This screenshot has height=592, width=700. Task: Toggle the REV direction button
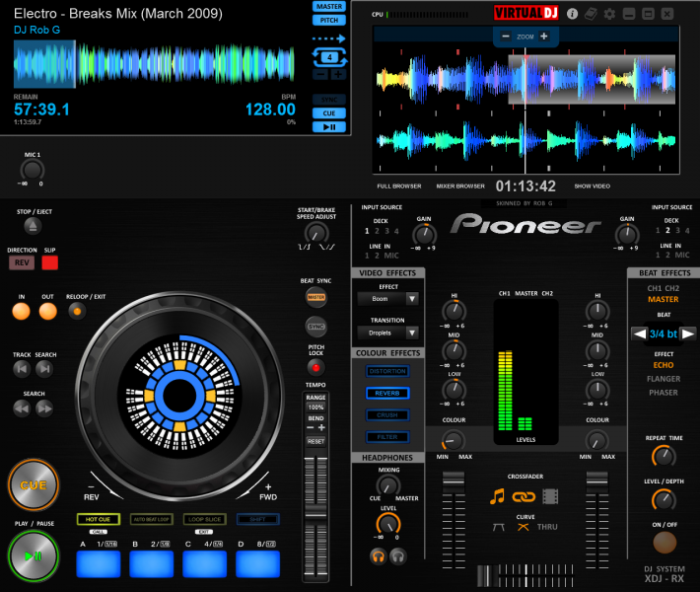(x=22, y=262)
